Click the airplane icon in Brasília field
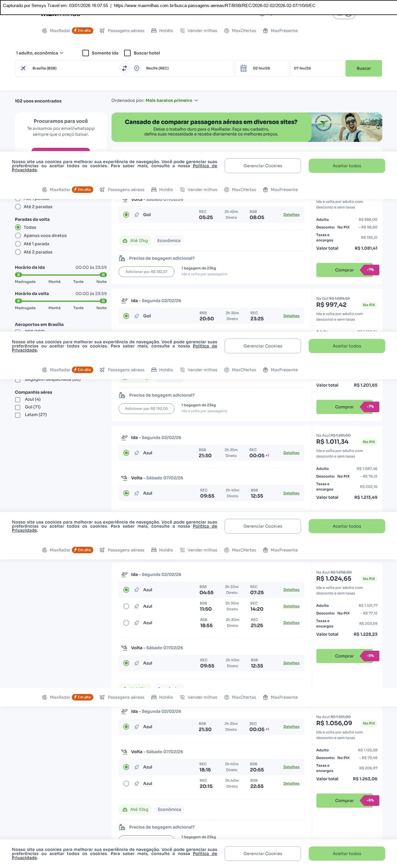The width and height of the screenshot is (397, 868). 23,68
